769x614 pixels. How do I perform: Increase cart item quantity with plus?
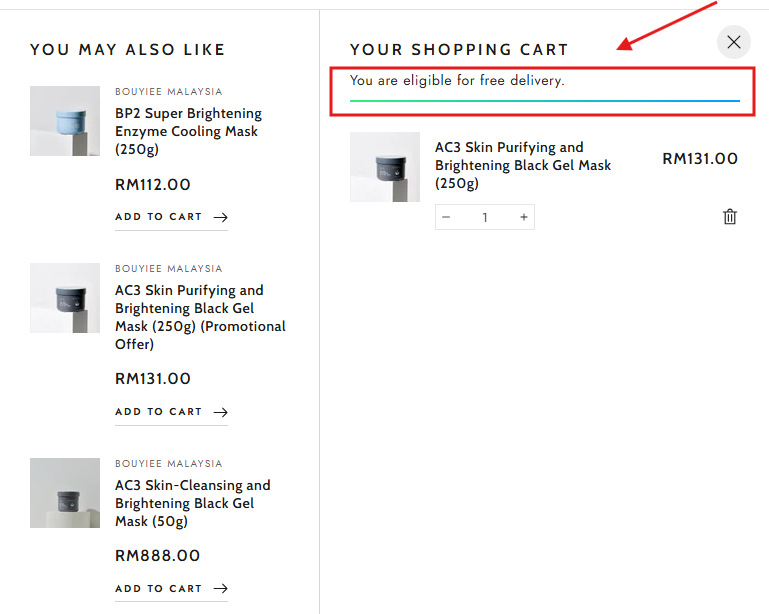click(523, 217)
